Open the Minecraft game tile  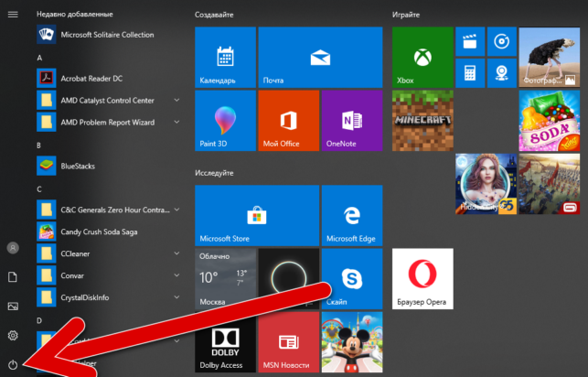(422, 121)
